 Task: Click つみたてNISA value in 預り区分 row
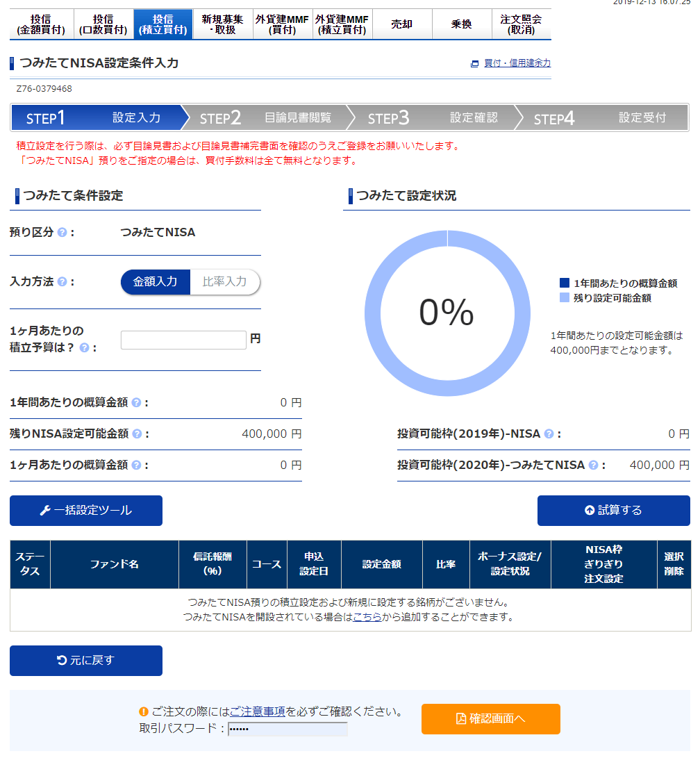click(x=158, y=233)
